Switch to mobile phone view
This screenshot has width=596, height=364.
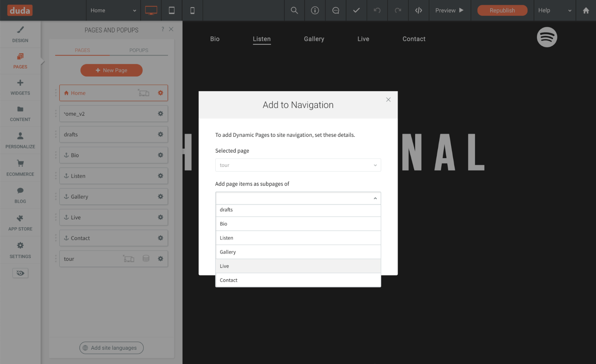click(x=192, y=10)
